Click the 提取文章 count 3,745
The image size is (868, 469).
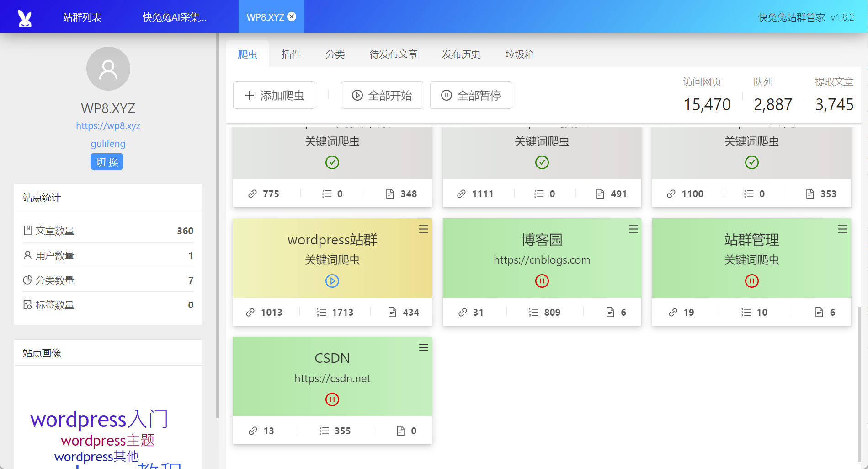click(x=835, y=104)
